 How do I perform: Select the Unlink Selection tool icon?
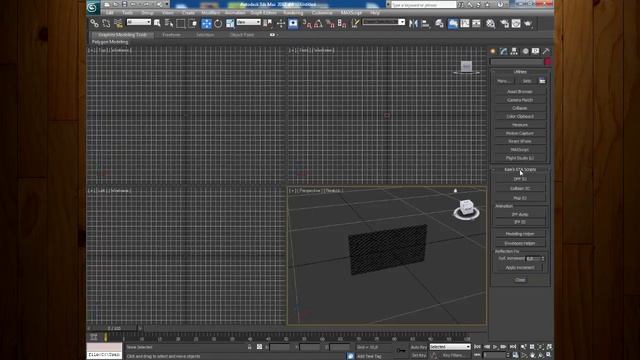[x=106, y=23]
